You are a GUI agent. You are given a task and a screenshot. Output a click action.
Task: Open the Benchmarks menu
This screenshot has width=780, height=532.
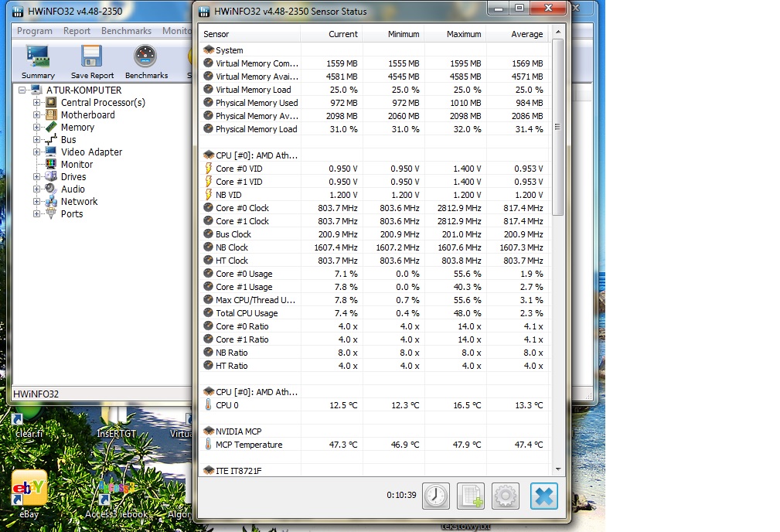tap(126, 31)
